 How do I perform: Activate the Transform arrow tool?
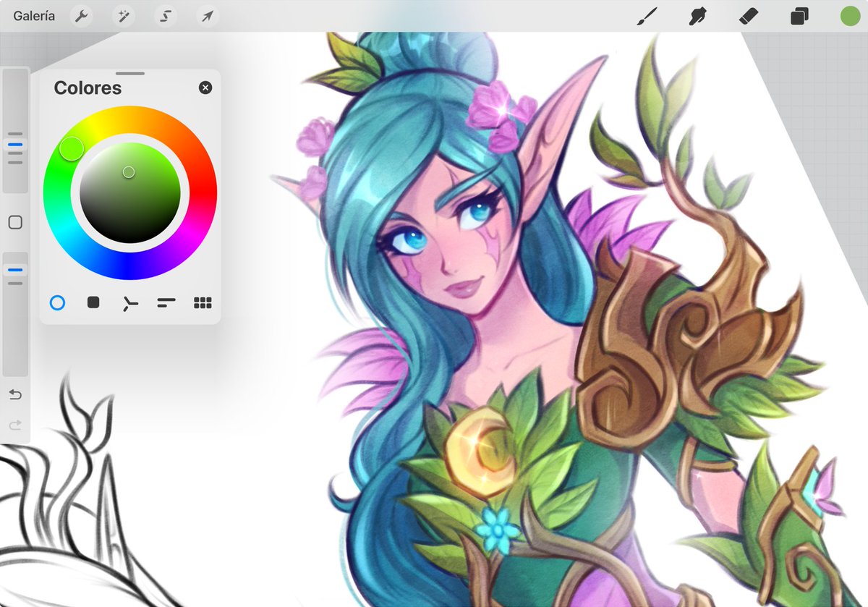[207, 16]
